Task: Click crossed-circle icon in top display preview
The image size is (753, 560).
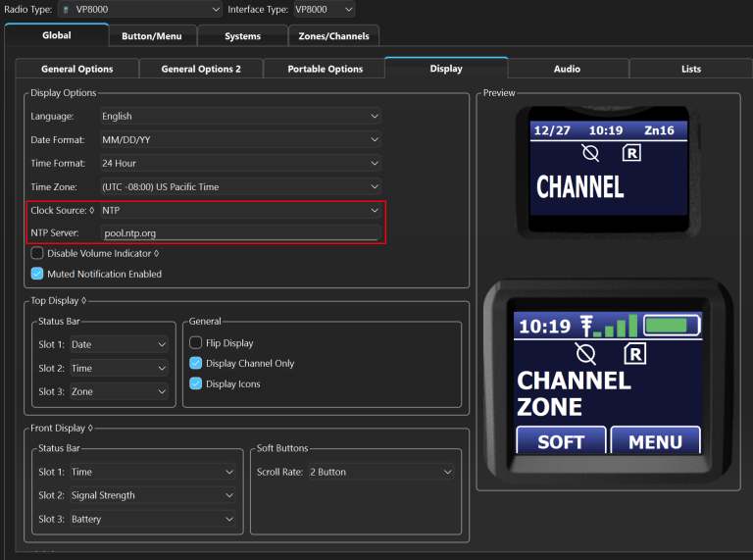Action: pyautogui.click(x=589, y=152)
